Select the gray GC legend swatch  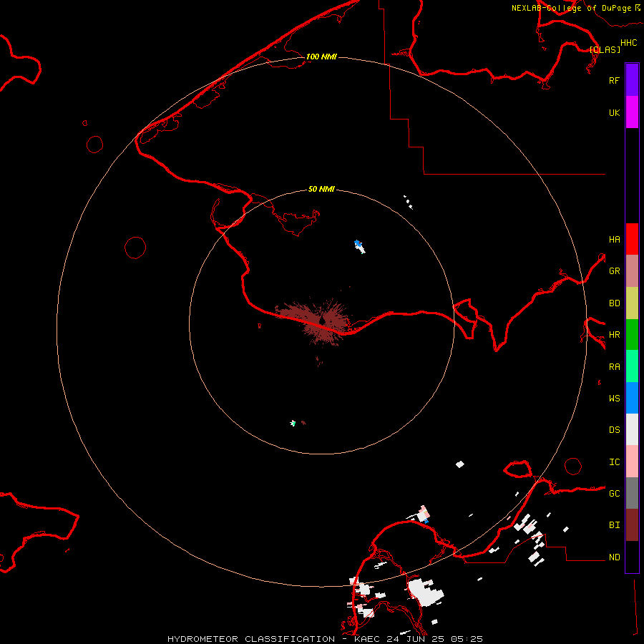pos(632,493)
